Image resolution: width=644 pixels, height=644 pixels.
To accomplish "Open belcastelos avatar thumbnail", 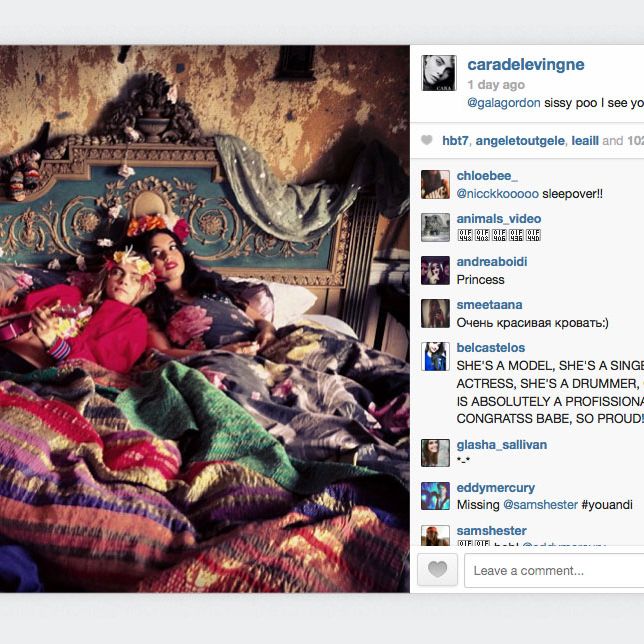I will (435, 356).
